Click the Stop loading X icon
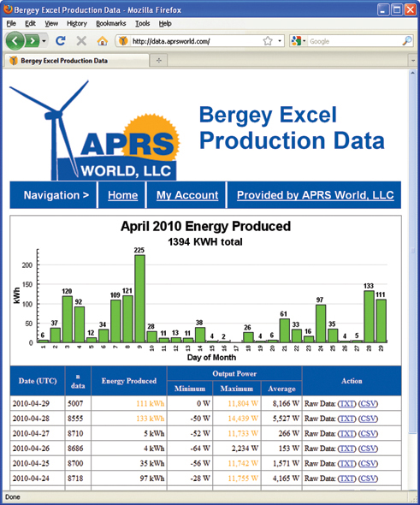420x505 pixels. pyautogui.click(x=81, y=41)
